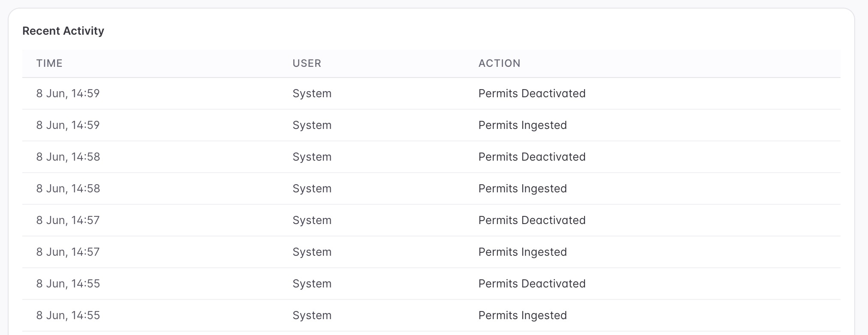Click System user in 14:58 Permits Deactivated row
Image resolution: width=868 pixels, height=335 pixels.
[312, 157]
